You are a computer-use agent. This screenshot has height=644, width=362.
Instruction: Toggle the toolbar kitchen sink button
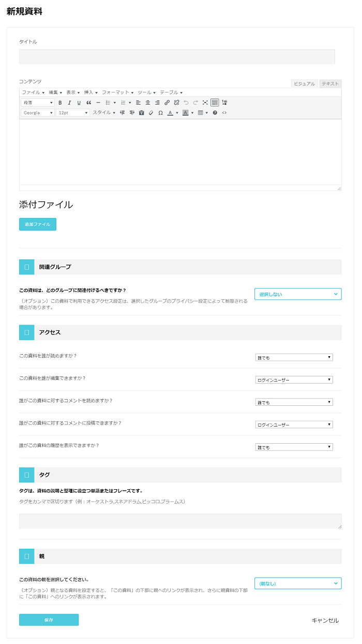(x=215, y=103)
